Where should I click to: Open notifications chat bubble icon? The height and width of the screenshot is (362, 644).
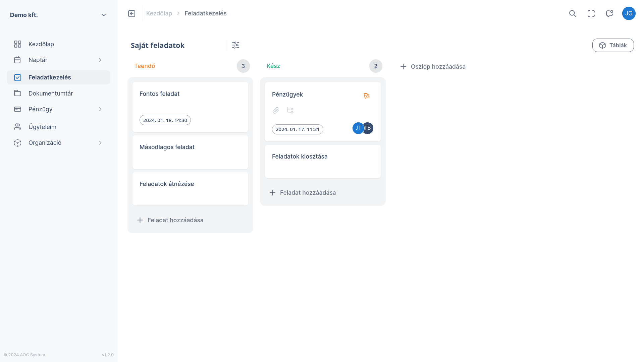pyautogui.click(x=609, y=13)
